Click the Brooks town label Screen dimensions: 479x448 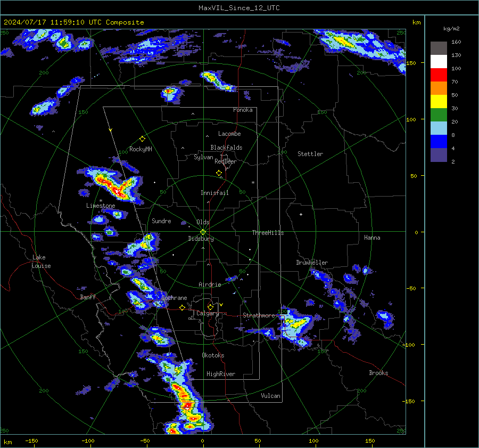[x=378, y=373]
